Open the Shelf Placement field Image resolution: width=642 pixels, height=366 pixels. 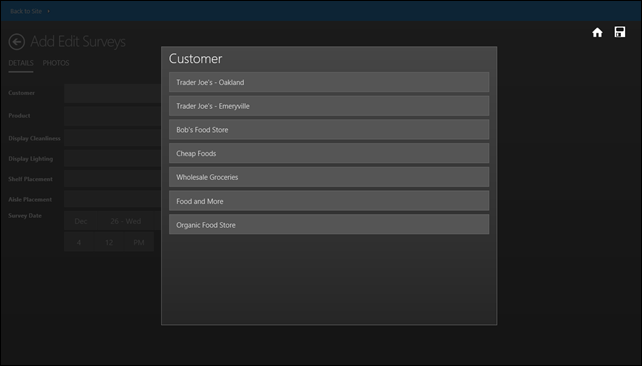[x=113, y=179]
